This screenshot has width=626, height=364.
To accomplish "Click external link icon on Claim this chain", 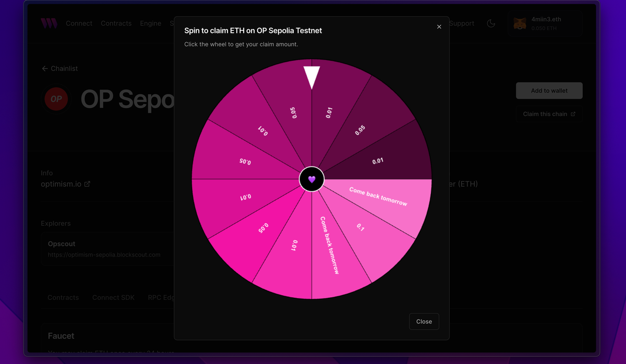I will pyautogui.click(x=573, y=114).
